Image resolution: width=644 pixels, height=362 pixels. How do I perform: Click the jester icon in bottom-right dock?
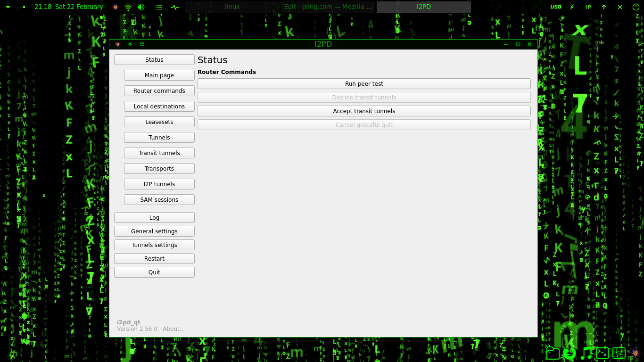(635, 352)
